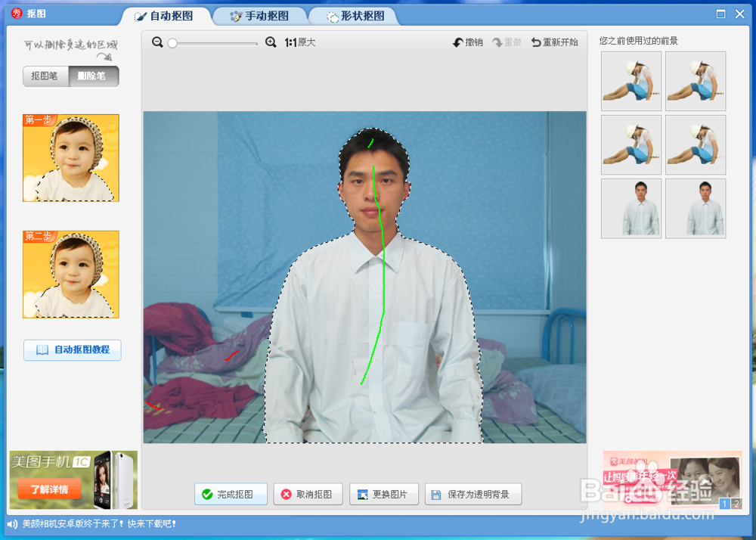Select the zoom out magnifier icon
Screen dimensions: 756x540
157,42
